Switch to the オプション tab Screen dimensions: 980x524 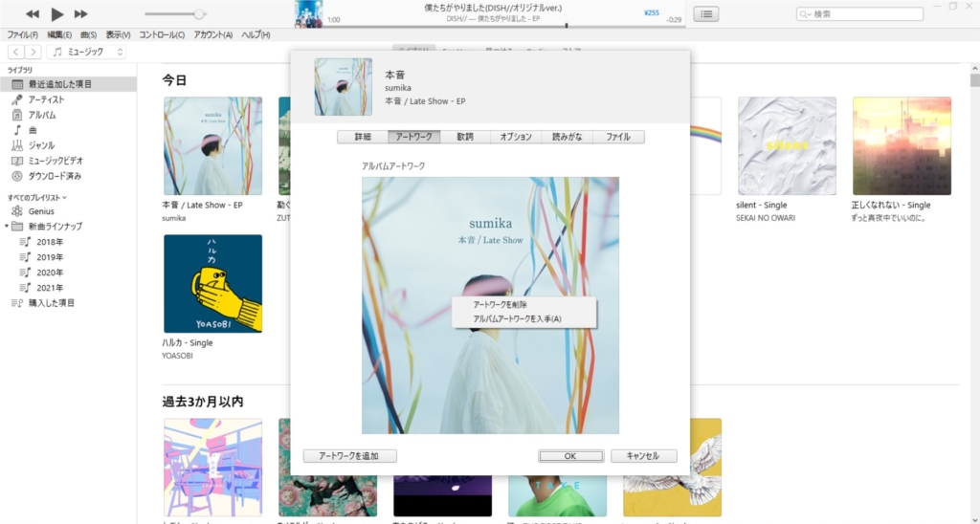click(x=516, y=137)
